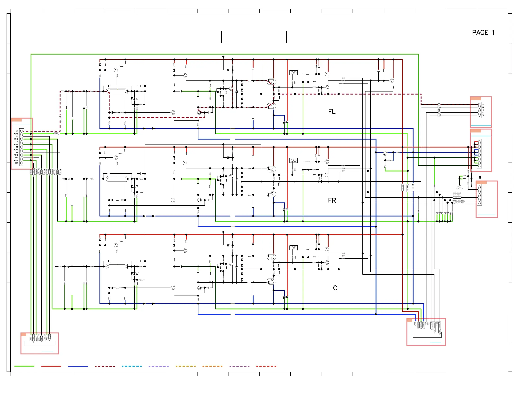
Task: Click the TR_THERMAL flag near the right connector
Action: [460, 203]
